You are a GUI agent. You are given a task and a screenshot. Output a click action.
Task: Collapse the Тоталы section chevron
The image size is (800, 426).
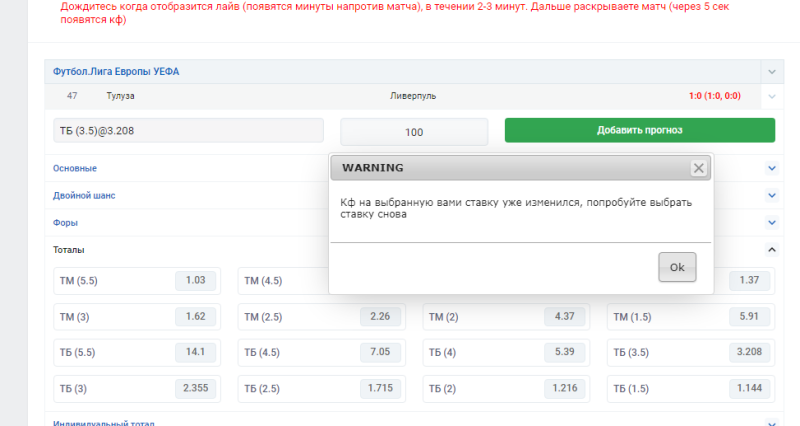771,249
